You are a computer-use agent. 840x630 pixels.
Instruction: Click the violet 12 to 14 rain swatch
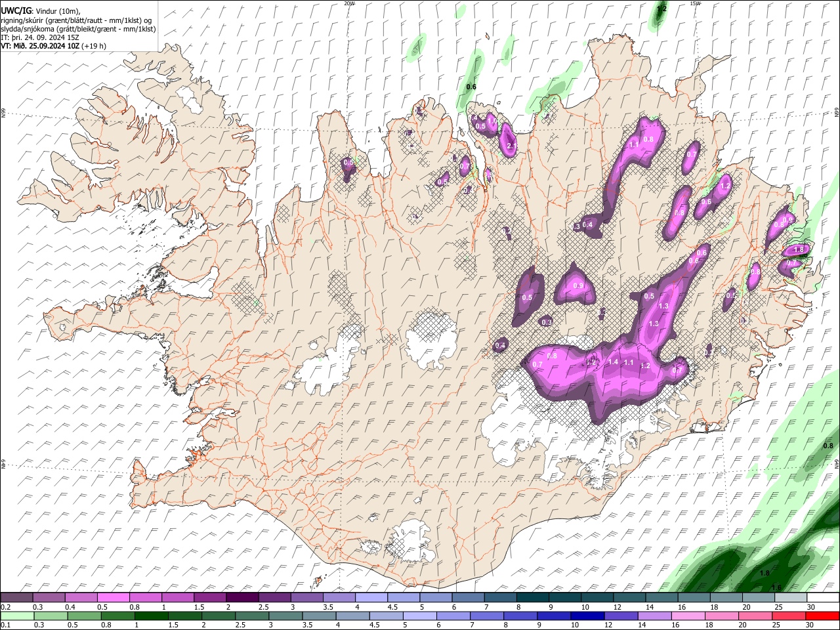click(x=621, y=616)
